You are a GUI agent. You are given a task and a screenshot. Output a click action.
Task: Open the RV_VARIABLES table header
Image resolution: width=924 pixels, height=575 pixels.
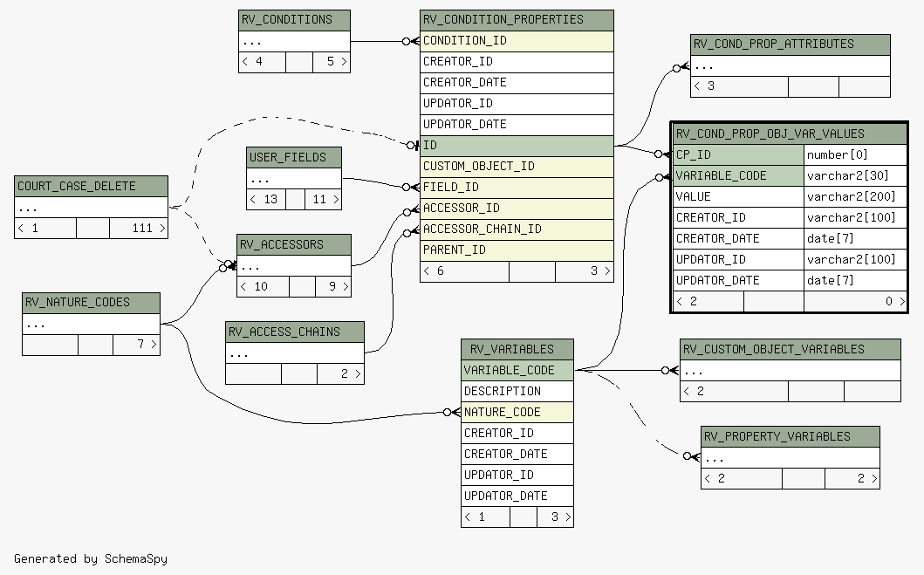tap(517, 349)
